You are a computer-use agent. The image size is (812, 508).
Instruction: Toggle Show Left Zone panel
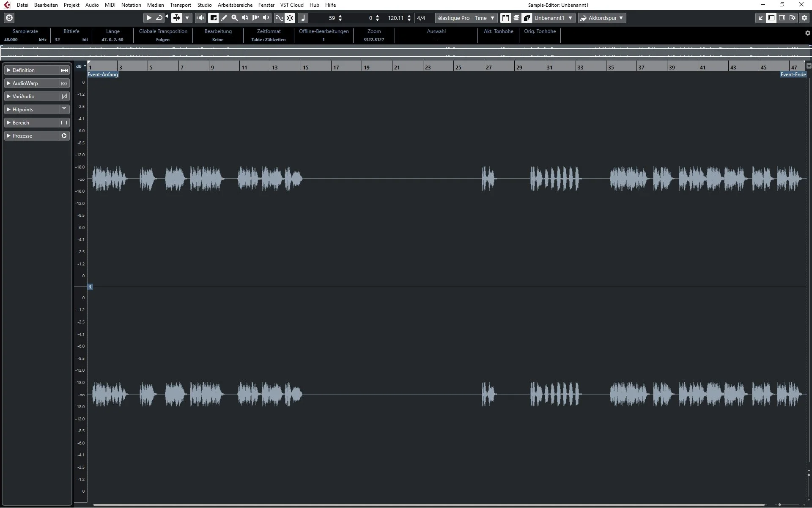pos(771,18)
